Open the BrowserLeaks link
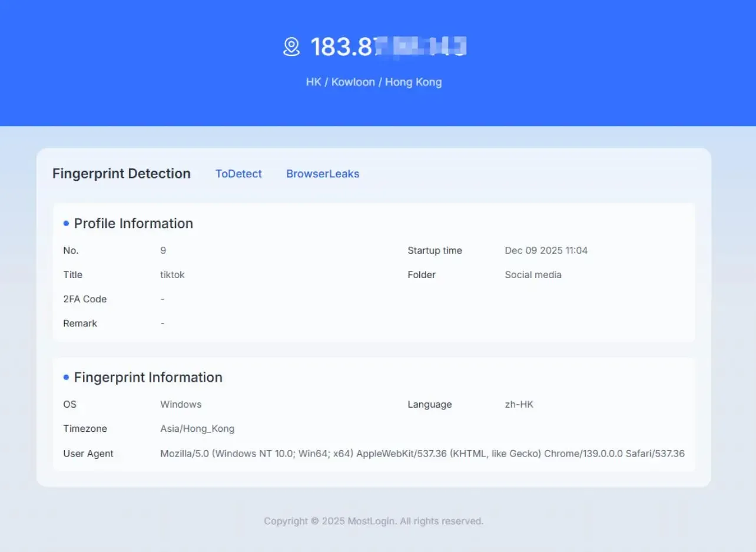 323,174
